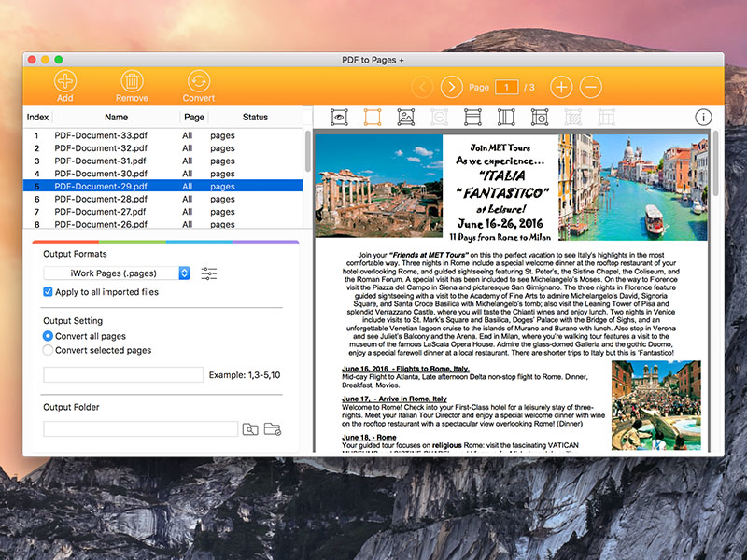Screen dimensions: 747x560
Task: Click the Roman Forum photo in preview
Action: click(x=379, y=186)
